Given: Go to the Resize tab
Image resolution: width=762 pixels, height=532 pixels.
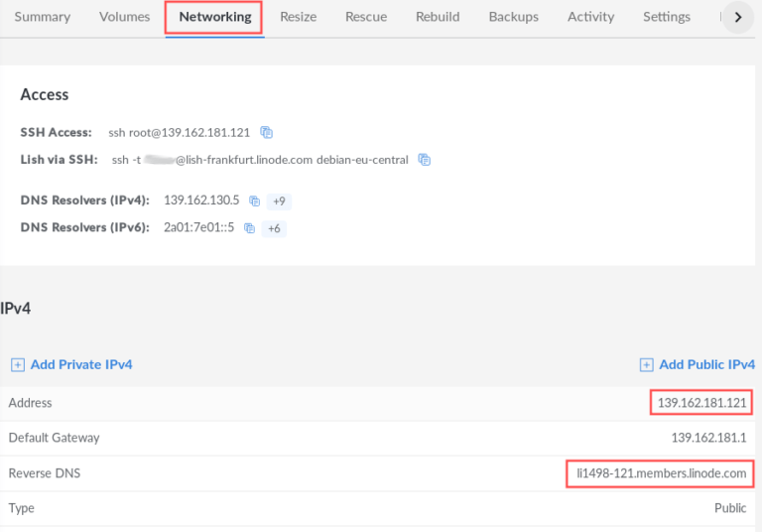Looking at the screenshot, I should 299,17.
